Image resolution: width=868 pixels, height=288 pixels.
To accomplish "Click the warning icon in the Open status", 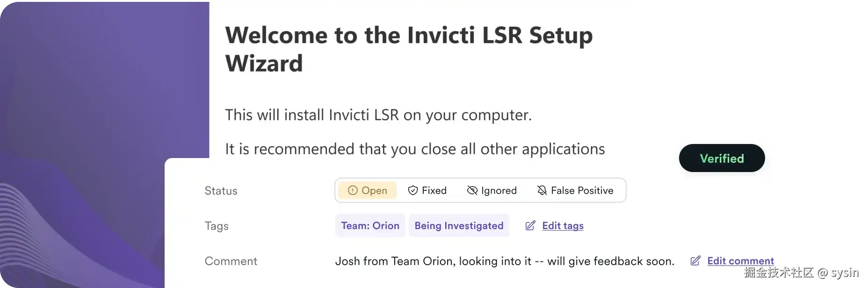I will (353, 190).
